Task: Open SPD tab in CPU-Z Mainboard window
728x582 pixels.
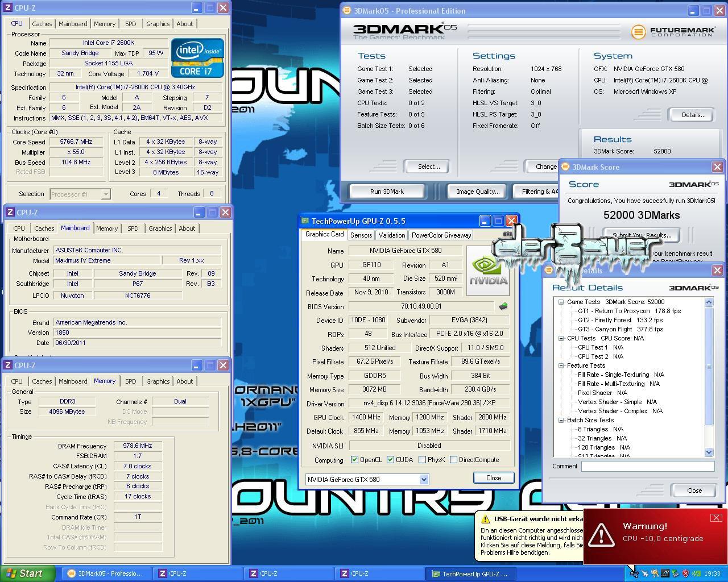Action: (133, 228)
